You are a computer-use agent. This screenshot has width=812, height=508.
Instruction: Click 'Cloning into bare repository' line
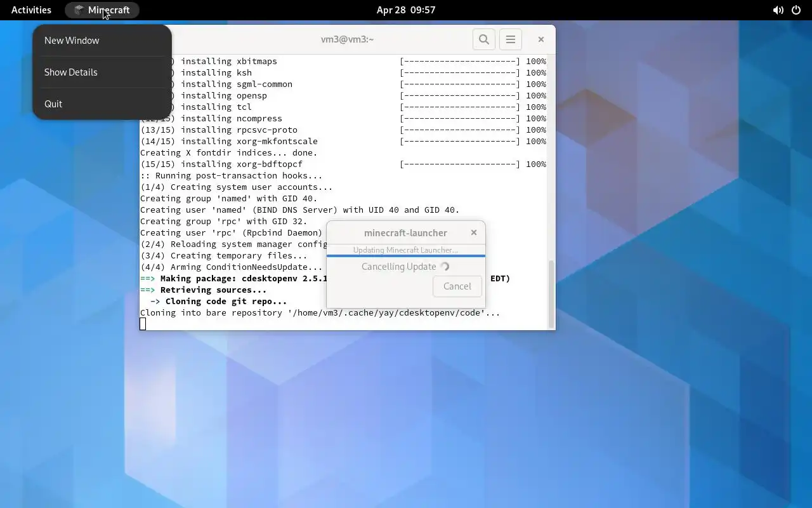pos(320,313)
